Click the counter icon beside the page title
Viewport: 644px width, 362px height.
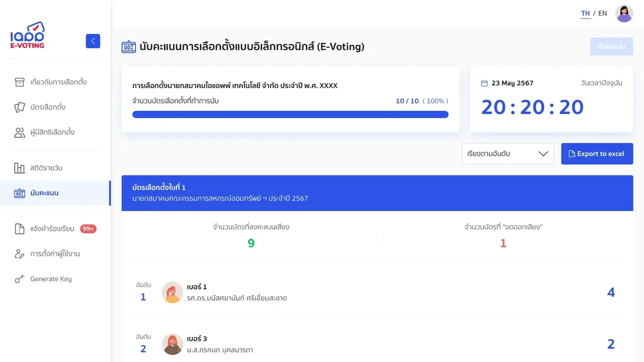pyautogui.click(x=129, y=47)
